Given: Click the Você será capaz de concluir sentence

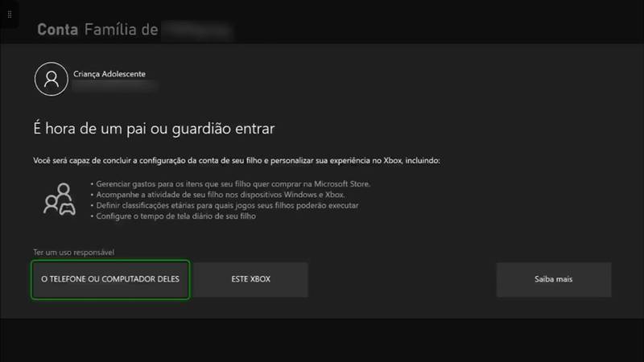Looking at the screenshot, I should click(x=237, y=160).
